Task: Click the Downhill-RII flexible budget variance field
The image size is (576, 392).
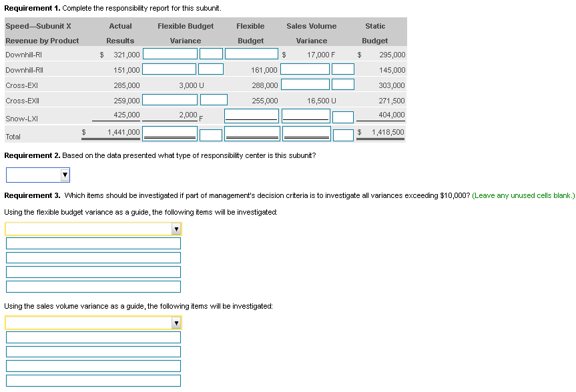Action: 170,69
